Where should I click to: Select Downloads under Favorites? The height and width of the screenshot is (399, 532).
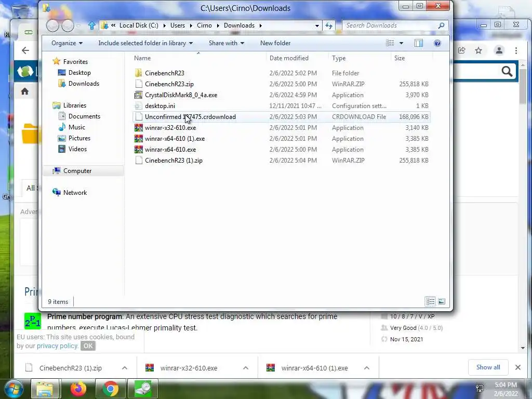pyautogui.click(x=84, y=84)
